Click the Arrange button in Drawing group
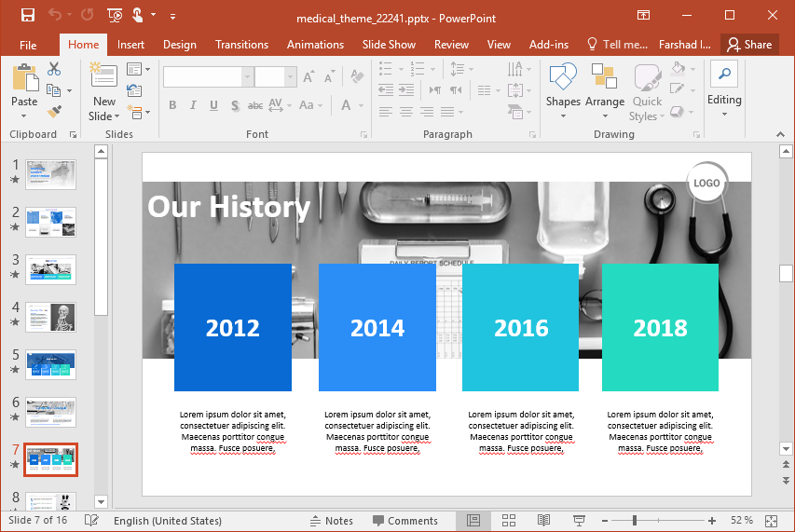Viewport: 795px width, 532px height. [605, 89]
